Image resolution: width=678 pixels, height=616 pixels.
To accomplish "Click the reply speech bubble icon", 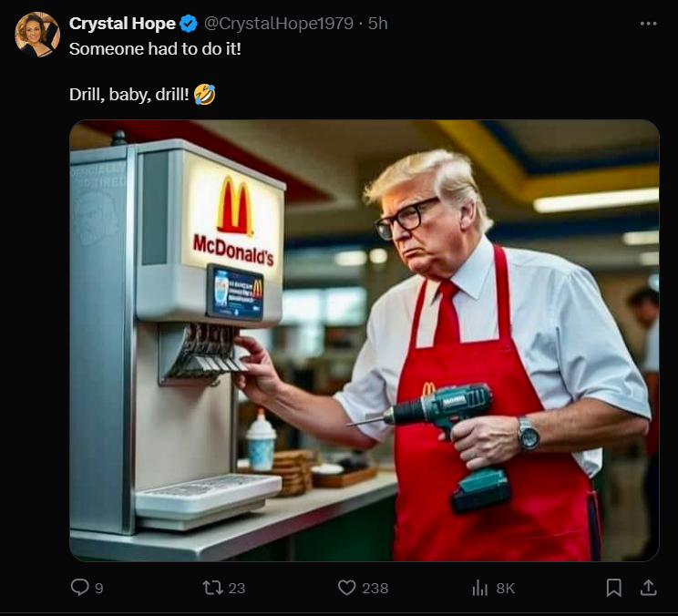I will (79, 588).
